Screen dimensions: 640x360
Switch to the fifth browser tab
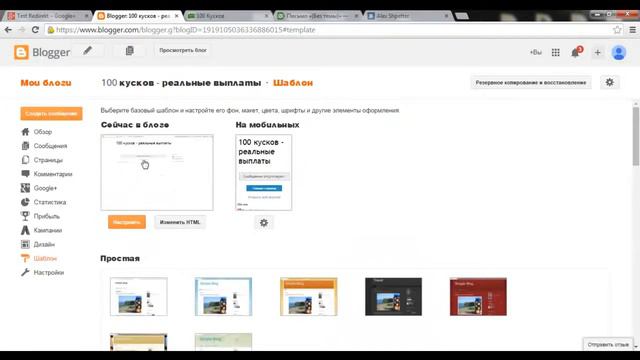tap(407, 16)
